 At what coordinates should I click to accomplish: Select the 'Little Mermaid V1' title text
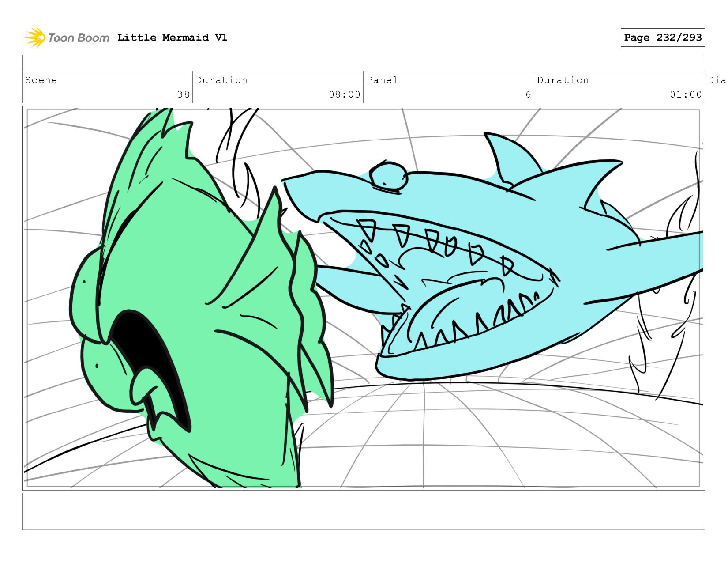point(173,38)
